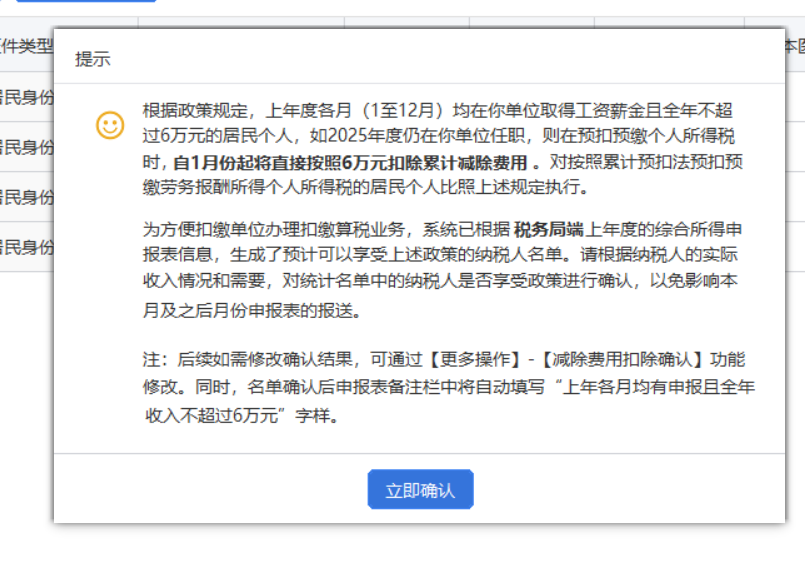Click the paragraph starting 为方便扣缴单位办理
This screenshot has width=805, height=587.
442,270
